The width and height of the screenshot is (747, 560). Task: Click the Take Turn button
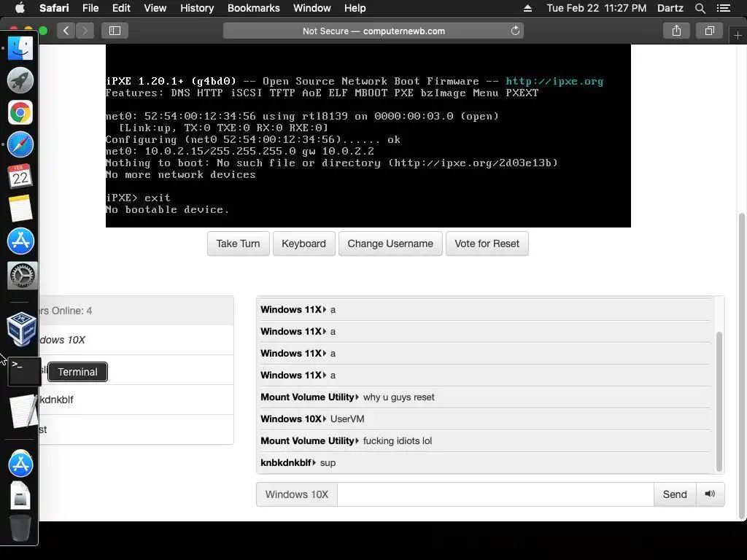pyautogui.click(x=239, y=244)
